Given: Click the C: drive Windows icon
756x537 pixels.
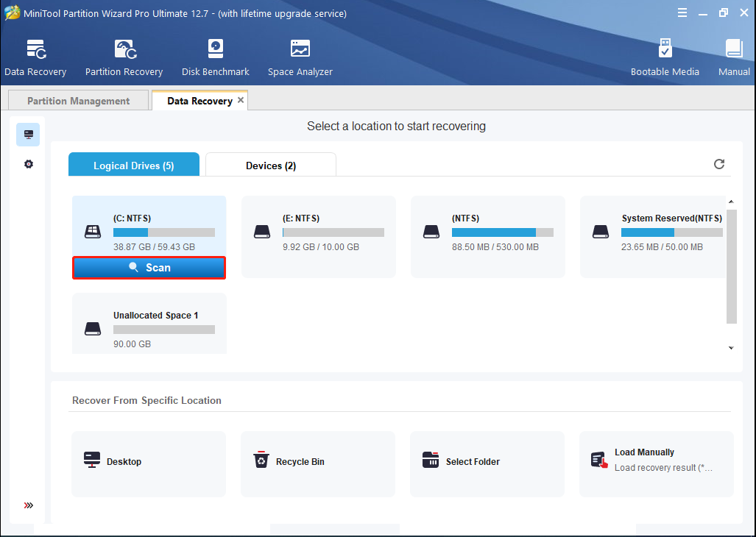Looking at the screenshot, I should 93,232.
